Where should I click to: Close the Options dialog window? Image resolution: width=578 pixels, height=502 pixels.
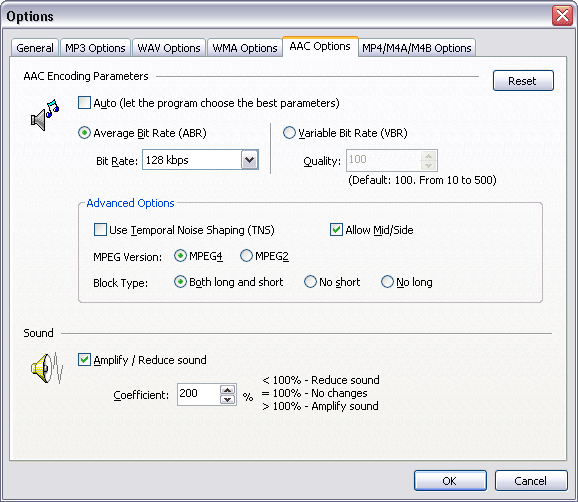click(562, 16)
